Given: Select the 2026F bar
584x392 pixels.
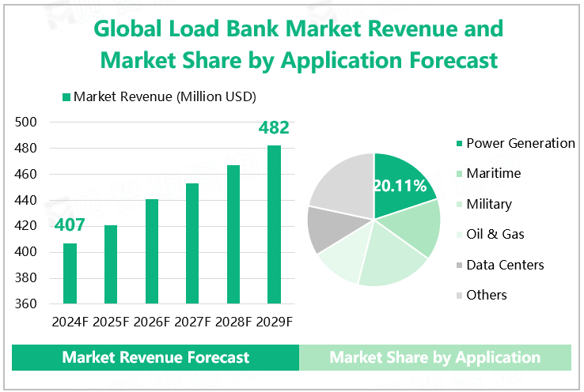Looking at the screenshot, I should click(152, 251).
